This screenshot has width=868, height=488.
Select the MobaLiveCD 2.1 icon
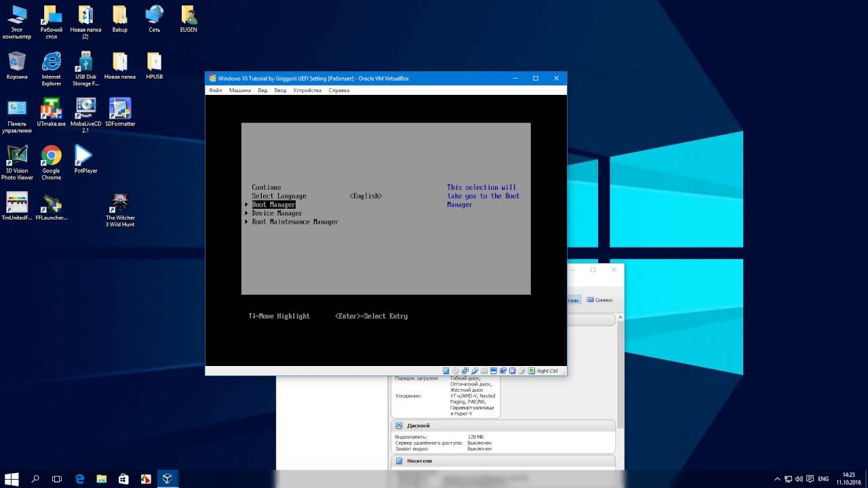click(x=85, y=117)
